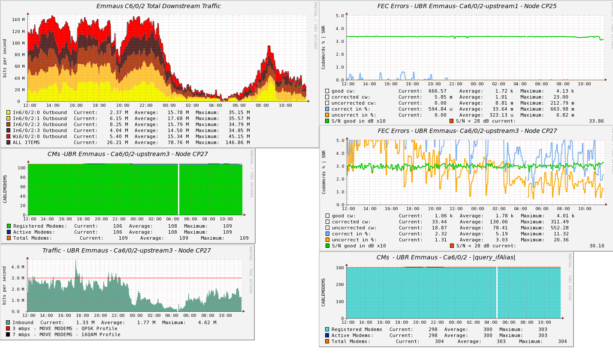Click 'good cw' swatch in Node CP27 FEC legend

point(327,216)
